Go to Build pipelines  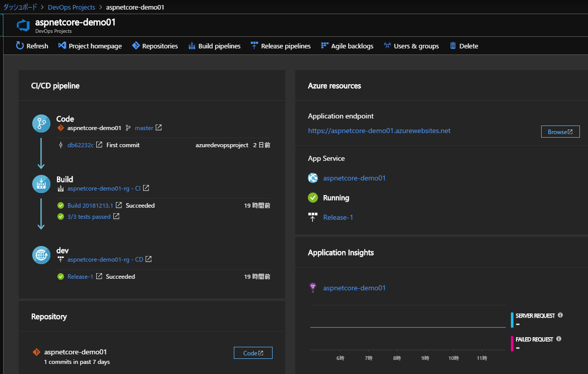point(215,46)
